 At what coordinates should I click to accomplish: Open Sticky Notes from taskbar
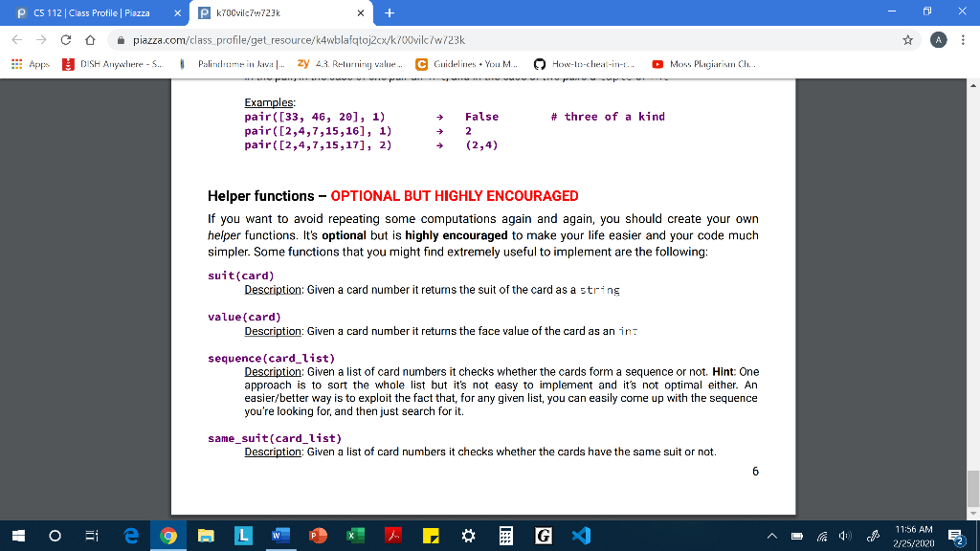(x=431, y=536)
